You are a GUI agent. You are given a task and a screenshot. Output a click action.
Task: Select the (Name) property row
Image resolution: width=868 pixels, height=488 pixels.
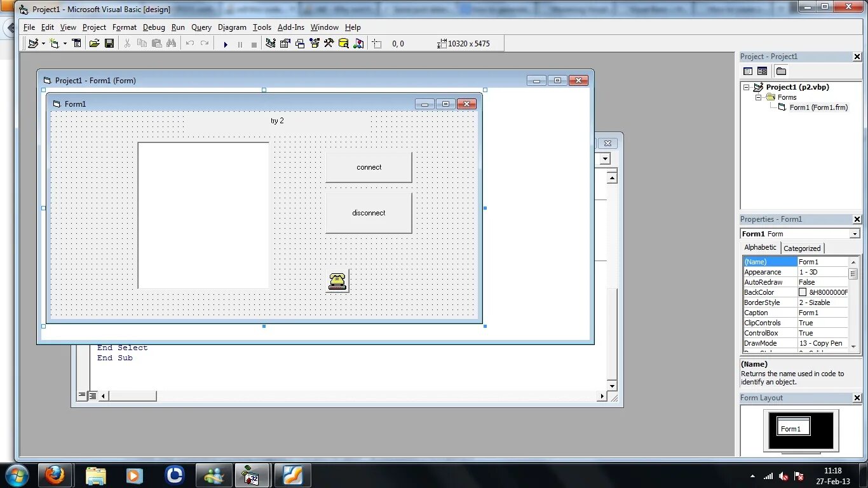click(796, 262)
